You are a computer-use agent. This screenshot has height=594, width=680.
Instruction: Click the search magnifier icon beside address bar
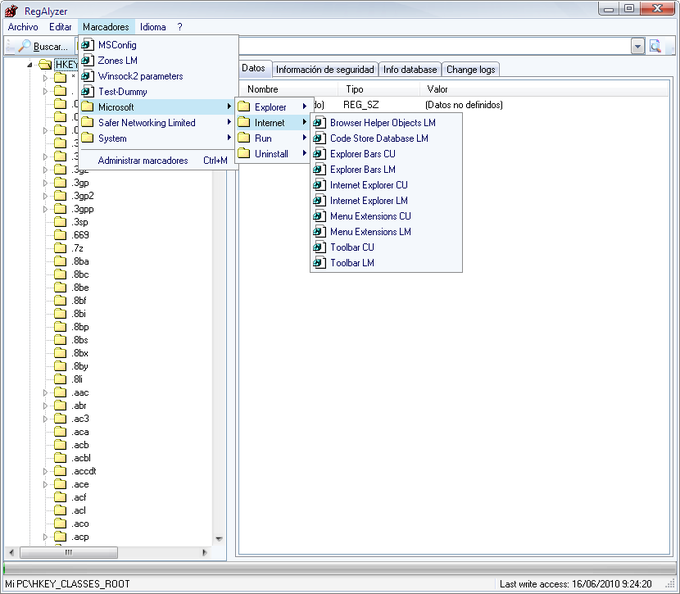(655, 46)
